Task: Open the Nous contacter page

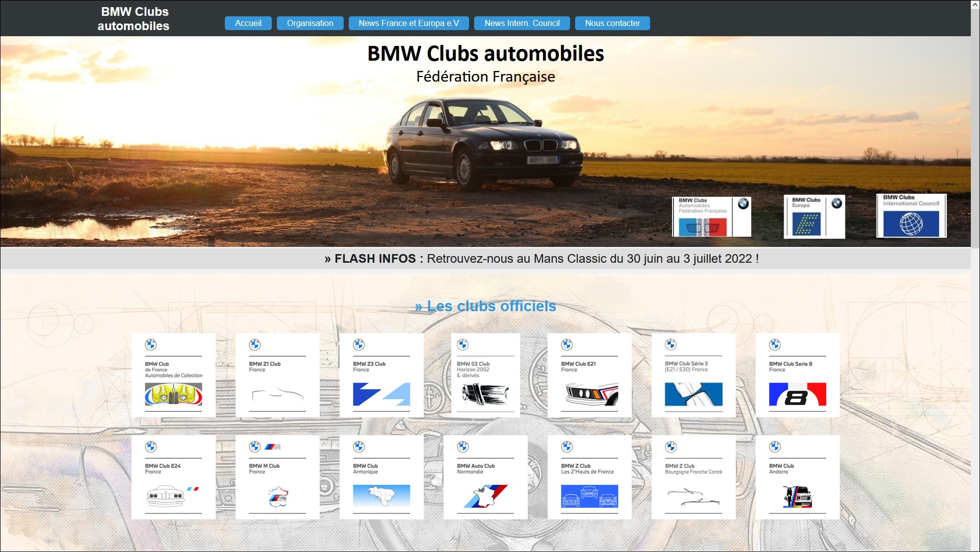Action: (x=612, y=23)
